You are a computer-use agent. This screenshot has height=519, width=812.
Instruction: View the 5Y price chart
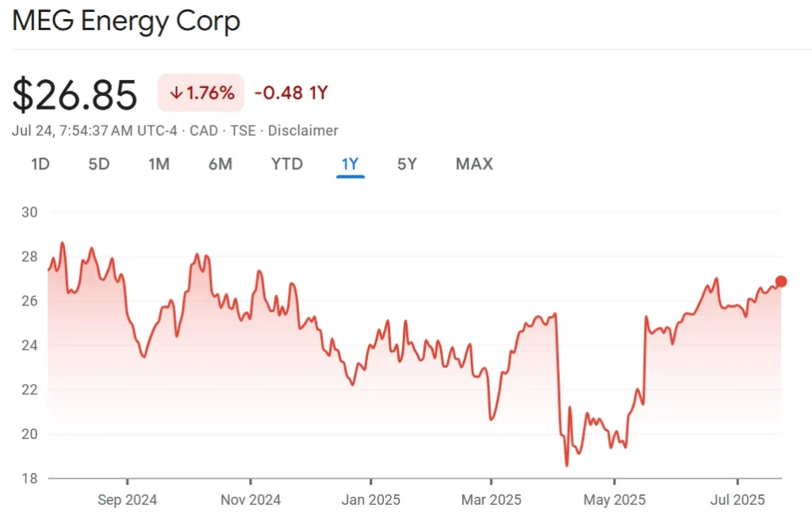407,164
